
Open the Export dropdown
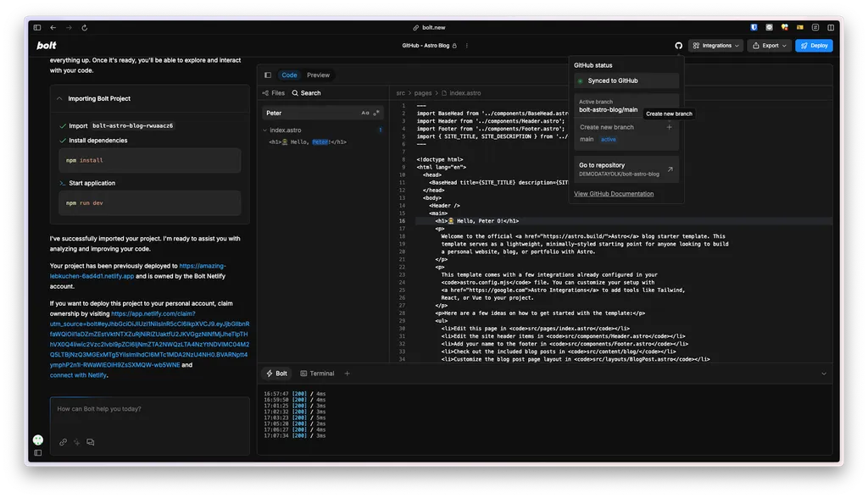pos(769,46)
